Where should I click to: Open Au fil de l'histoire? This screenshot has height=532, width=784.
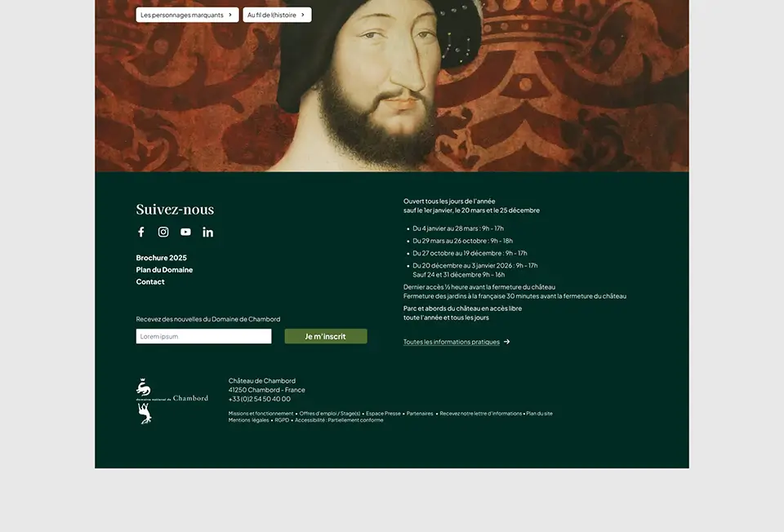[x=277, y=15]
